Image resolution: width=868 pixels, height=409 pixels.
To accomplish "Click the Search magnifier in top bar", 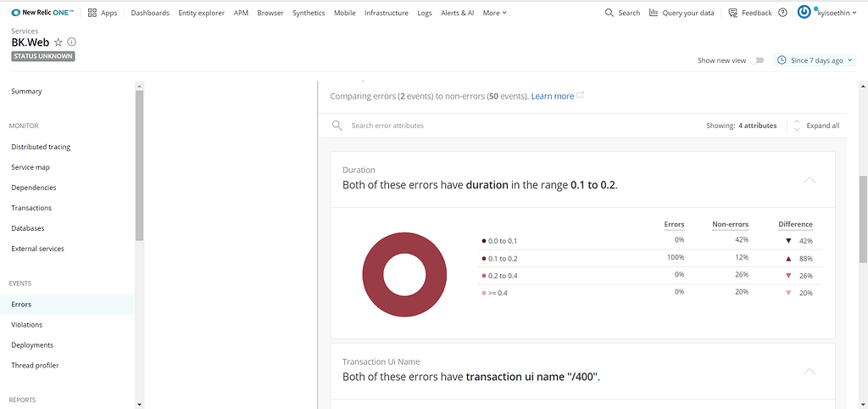I will tap(610, 13).
